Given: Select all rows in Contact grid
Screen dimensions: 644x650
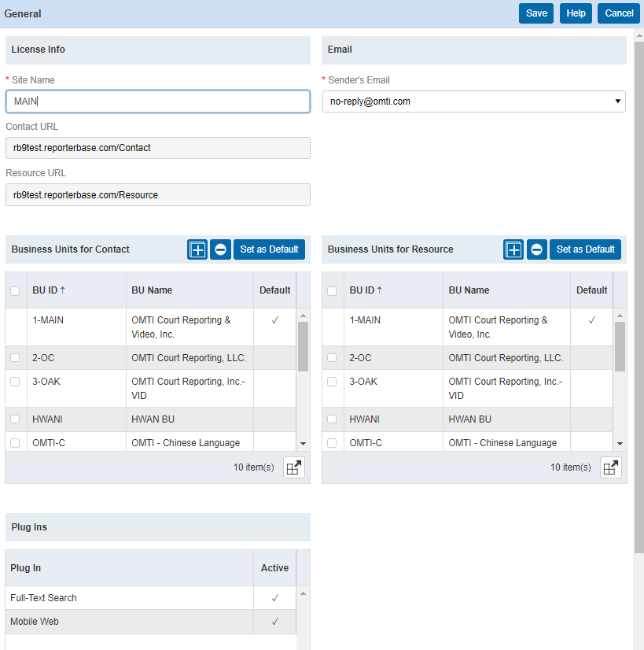Looking at the screenshot, I should [15, 291].
